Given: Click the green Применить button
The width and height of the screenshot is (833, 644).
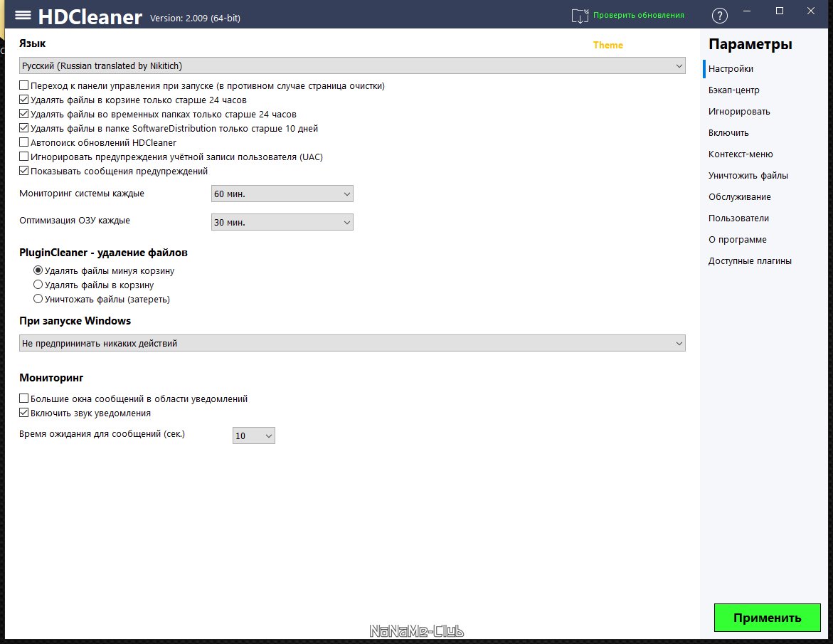Looking at the screenshot, I should pos(767,618).
